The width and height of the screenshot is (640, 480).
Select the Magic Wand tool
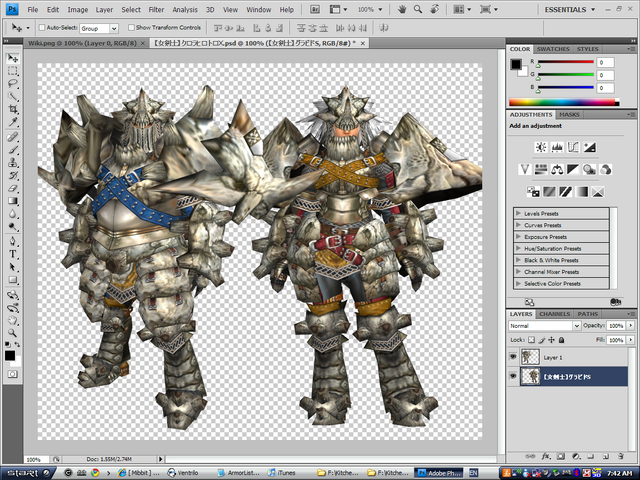[x=13, y=97]
